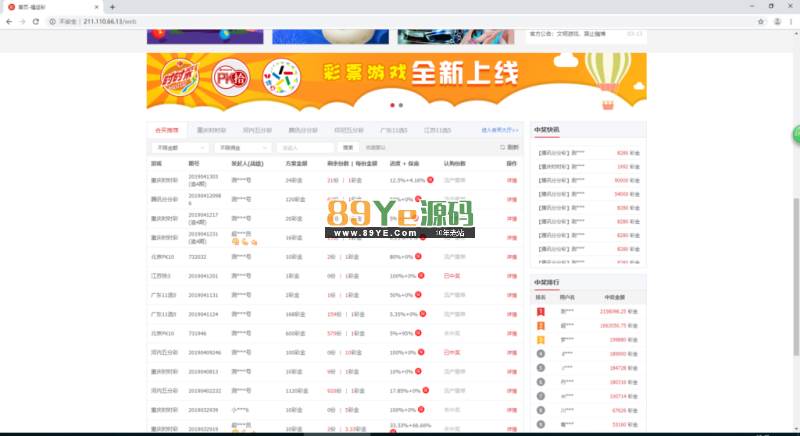Screen dimensions: 800x436
Task: Select second banner carousel dot
Action: point(400,104)
